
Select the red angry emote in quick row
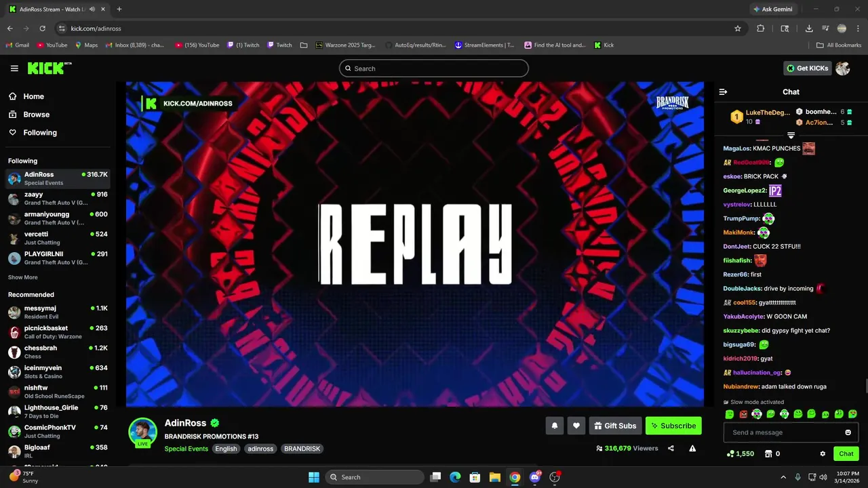(743, 414)
